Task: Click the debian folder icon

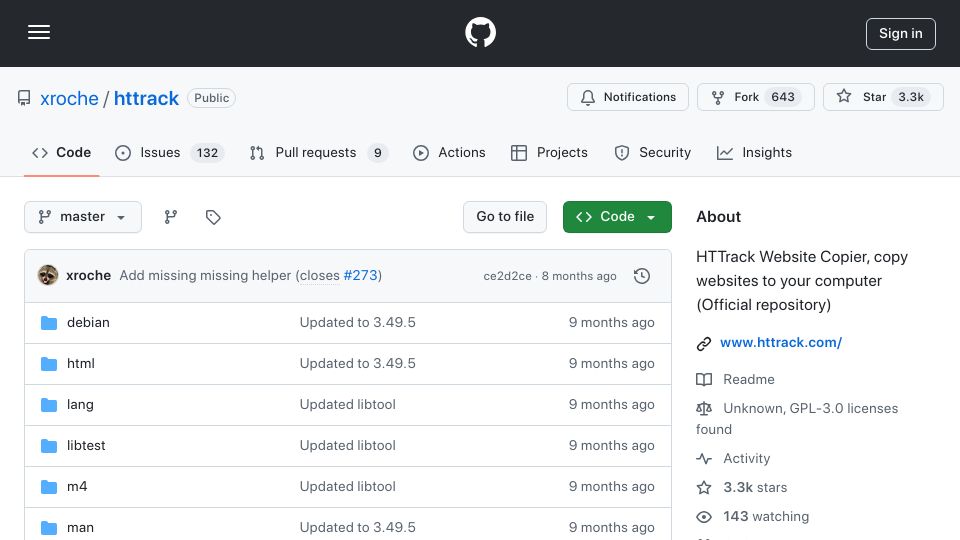Action: click(x=49, y=323)
